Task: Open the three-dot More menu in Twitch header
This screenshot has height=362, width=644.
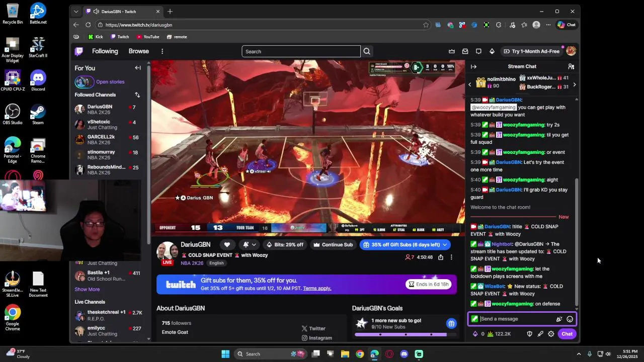Action: click(x=162, y=51)
